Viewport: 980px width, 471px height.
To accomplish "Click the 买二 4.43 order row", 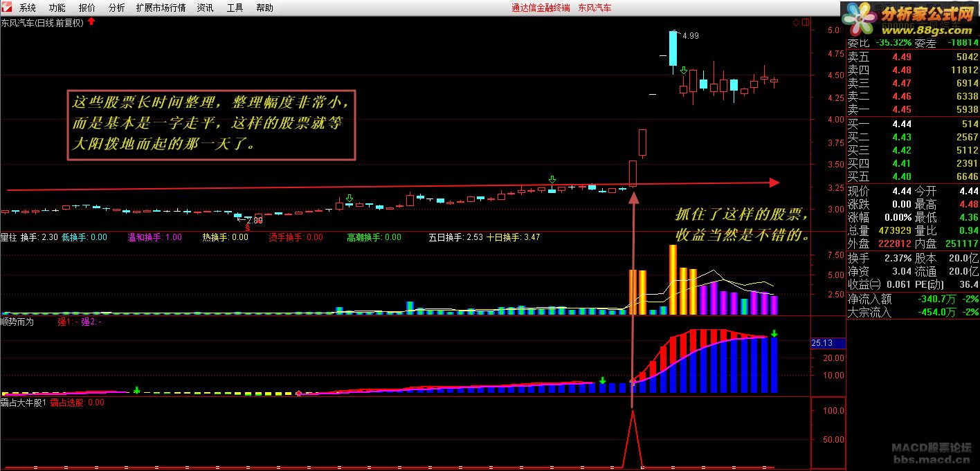I will (x=913, y=137).
